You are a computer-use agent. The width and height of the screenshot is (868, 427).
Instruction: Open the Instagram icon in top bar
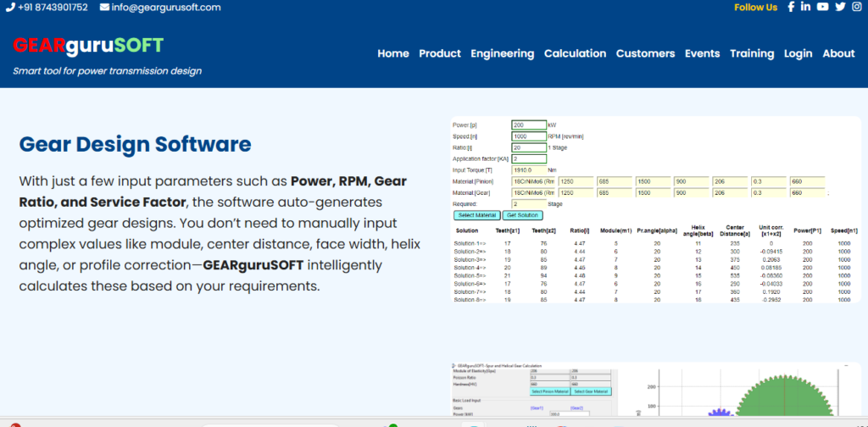pos(856,7)
